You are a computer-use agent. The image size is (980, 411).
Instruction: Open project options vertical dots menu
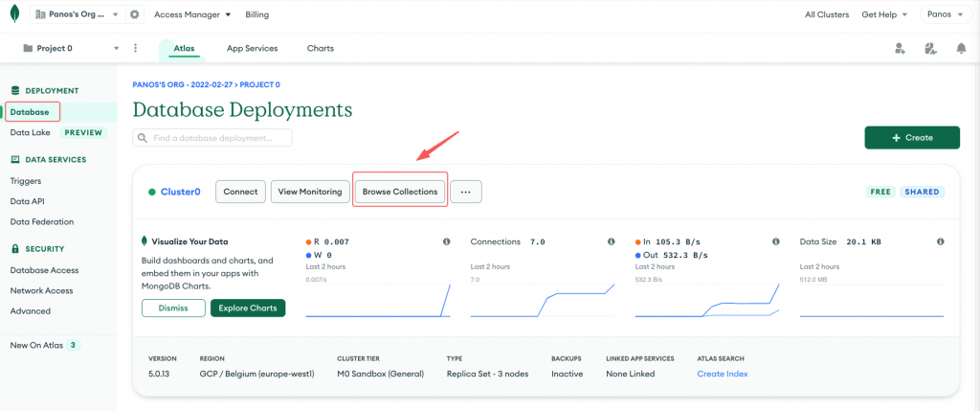pyautogui.click(x=136, y=48)
